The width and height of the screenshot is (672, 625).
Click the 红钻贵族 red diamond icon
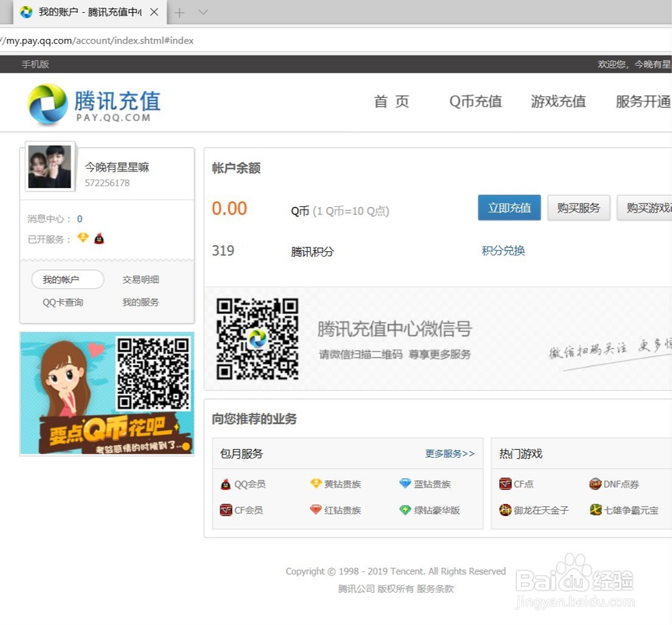pos(316,510)
